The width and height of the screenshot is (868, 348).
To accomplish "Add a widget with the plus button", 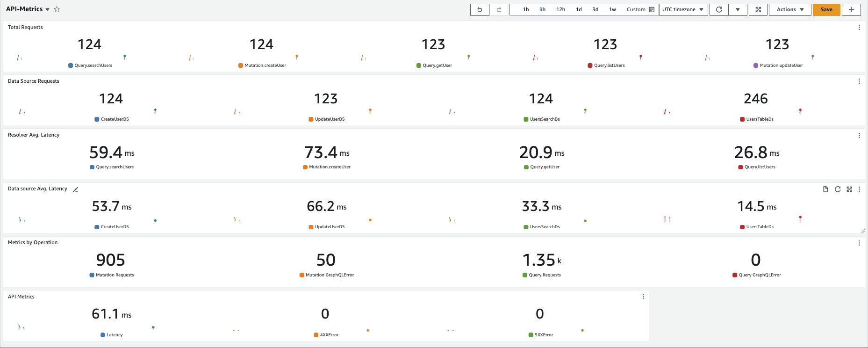I will click(x=851, y=10).
